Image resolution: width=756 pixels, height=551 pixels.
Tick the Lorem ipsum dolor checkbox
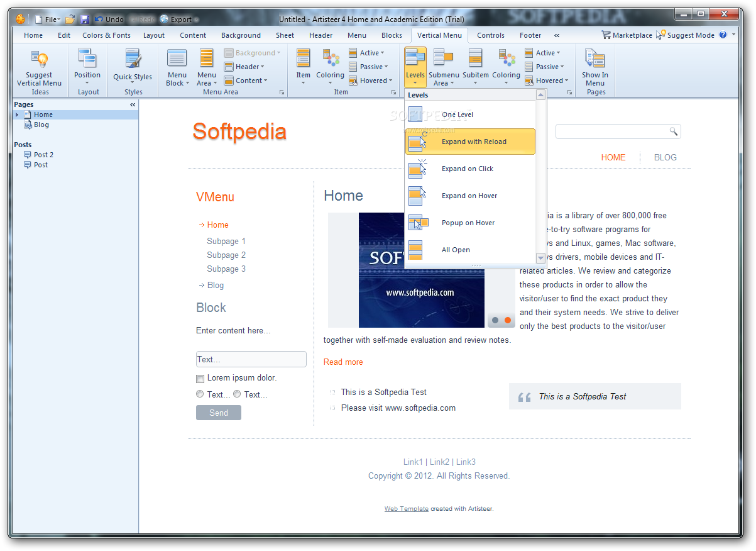point(200,379)
